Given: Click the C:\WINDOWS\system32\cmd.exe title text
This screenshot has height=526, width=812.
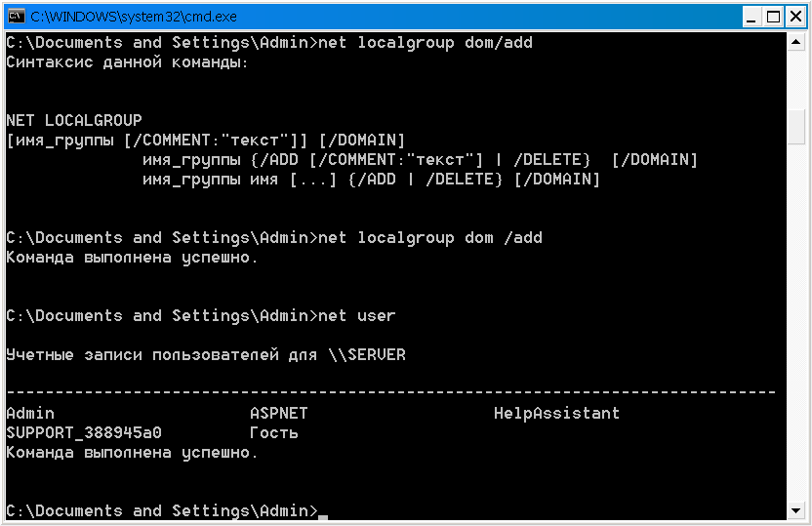Looking at the screenshot, I should (x=134, y=17).
